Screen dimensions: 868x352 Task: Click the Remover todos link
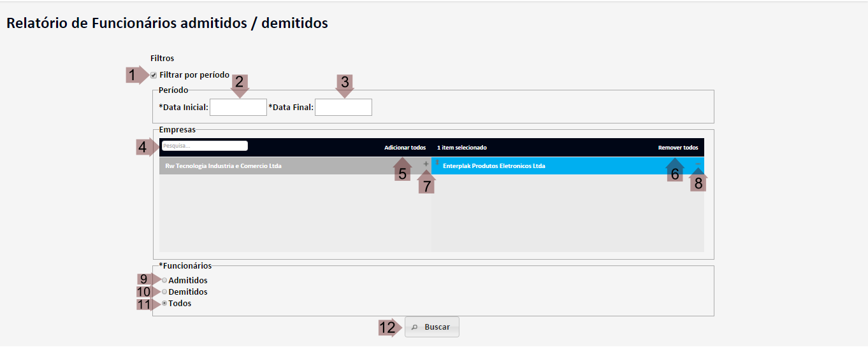pos(677,148)
